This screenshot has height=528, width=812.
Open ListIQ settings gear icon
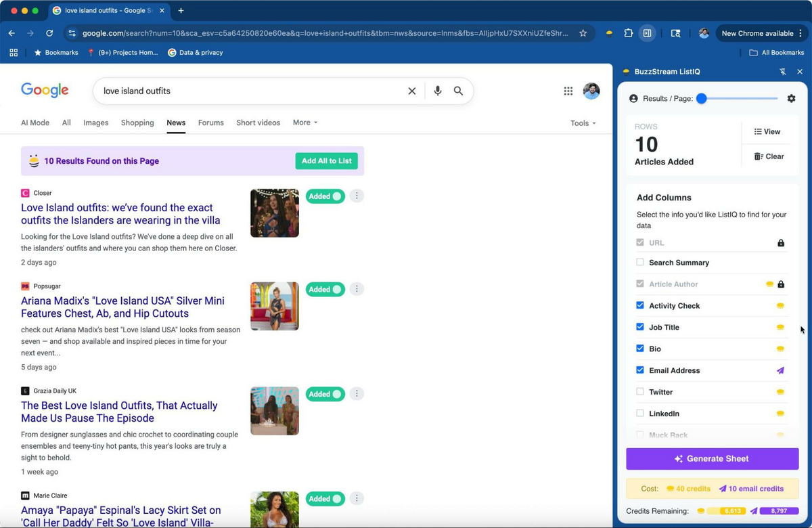coord(791,99)
